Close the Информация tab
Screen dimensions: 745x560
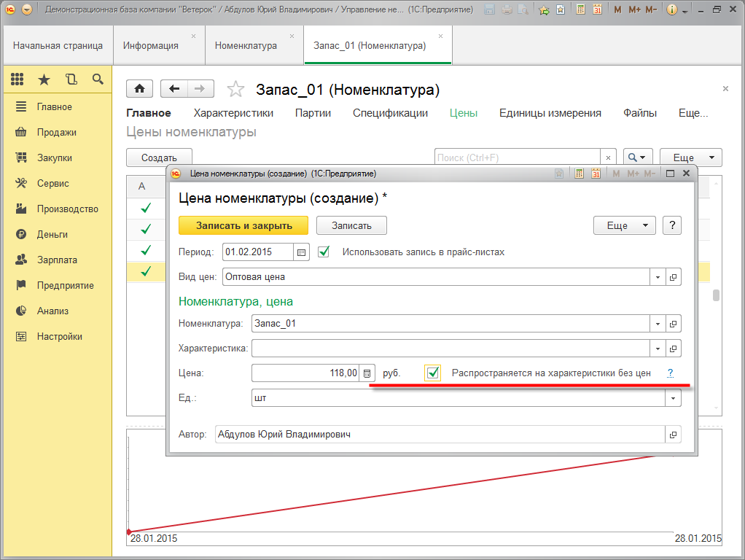(193, 36)
